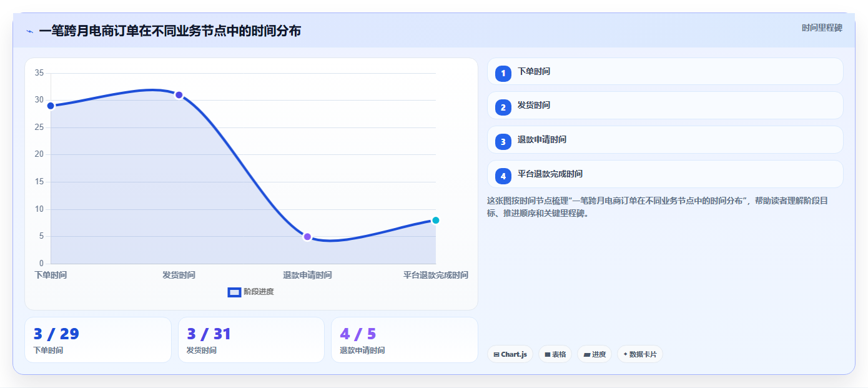Click the title 一笔跨月电商订单在不同业务节点中的时间分布

coord(170,31)
